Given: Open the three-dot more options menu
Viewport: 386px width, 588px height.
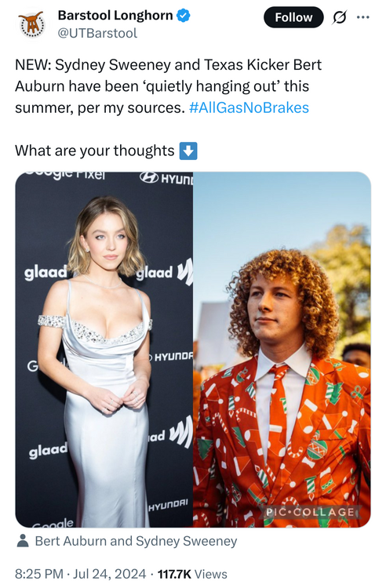Looking at the screenshot, I should point(362,17).
